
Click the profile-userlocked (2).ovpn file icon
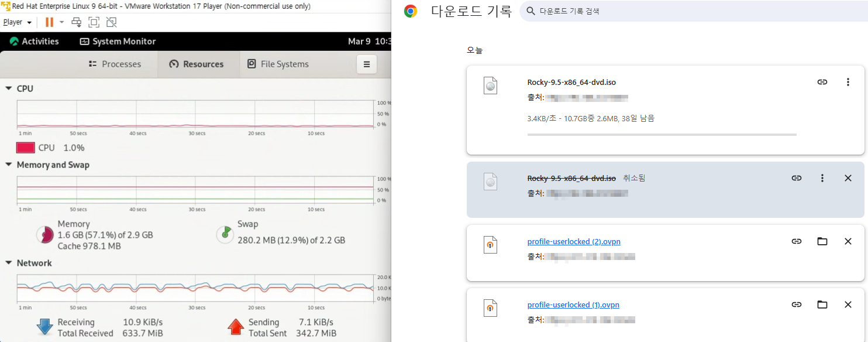pyautogui.click(x=491, y=245)
